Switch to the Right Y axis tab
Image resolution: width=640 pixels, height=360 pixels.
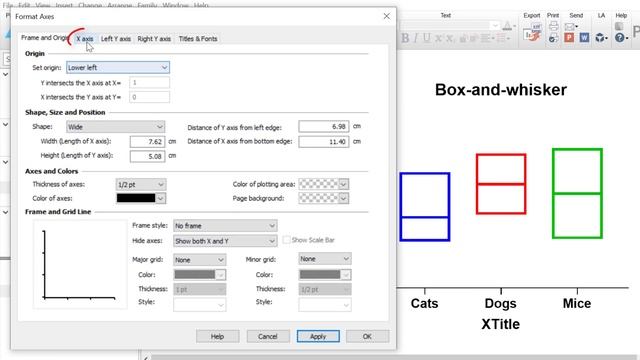[154, 39]
